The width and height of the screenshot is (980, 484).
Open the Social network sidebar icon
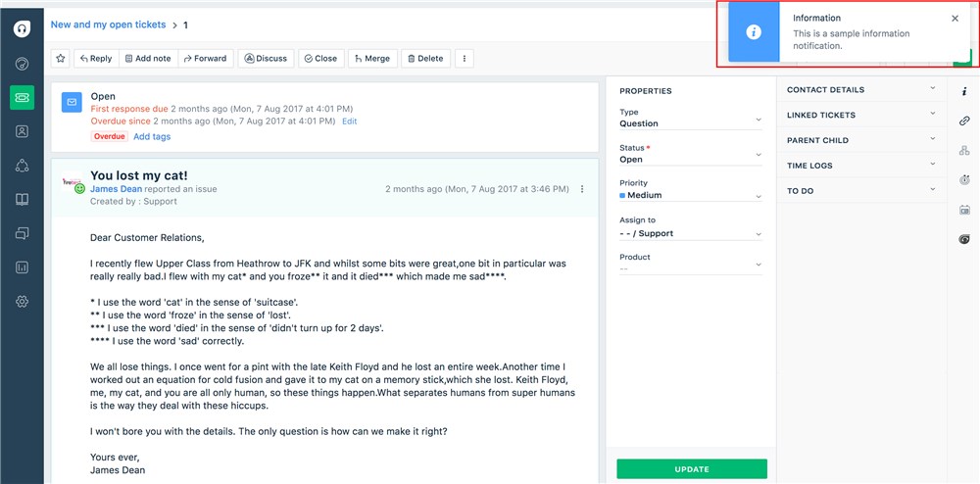tap(22, 166)
